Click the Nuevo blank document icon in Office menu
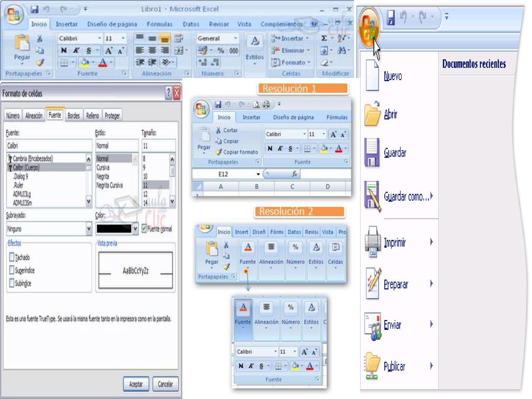The image size is (532, 399). pyautogui.click(x=372, y=75)
